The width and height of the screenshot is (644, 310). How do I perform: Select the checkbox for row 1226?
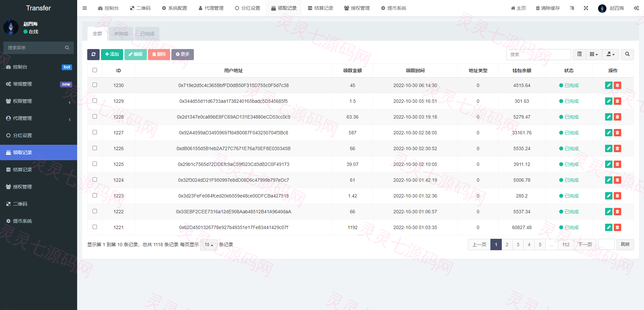click(95, 148)
